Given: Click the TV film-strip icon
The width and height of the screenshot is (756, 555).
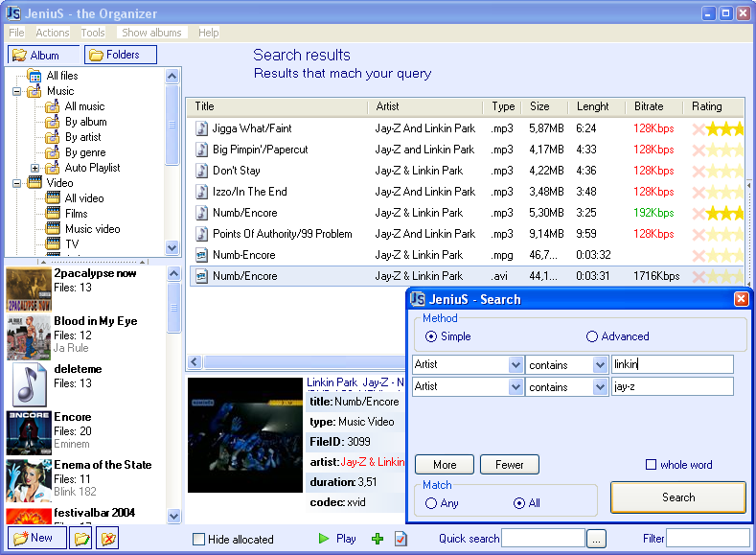Looking at the screenshot, I should point(53,243).
